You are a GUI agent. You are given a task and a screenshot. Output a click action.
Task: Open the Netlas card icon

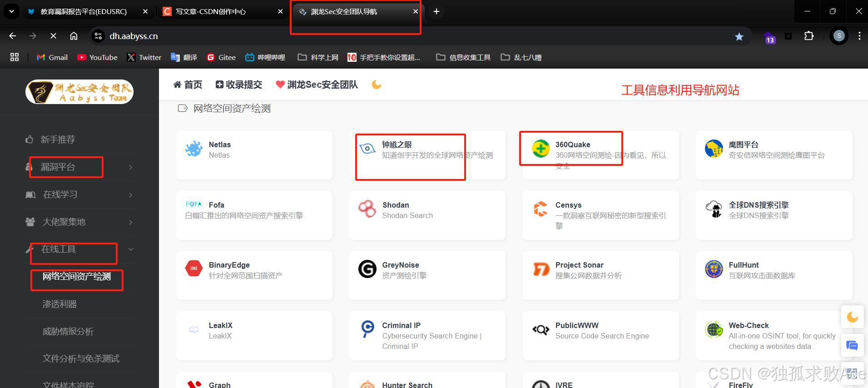pos(194,149)
